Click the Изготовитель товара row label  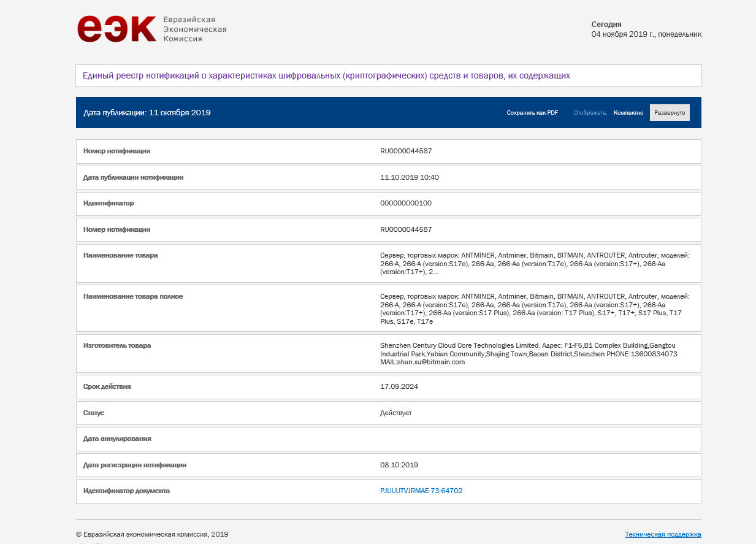click(117, 345)
